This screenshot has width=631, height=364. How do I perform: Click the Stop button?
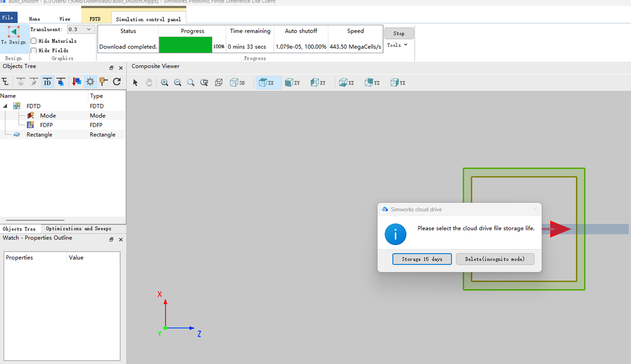[x=399, y=33]
